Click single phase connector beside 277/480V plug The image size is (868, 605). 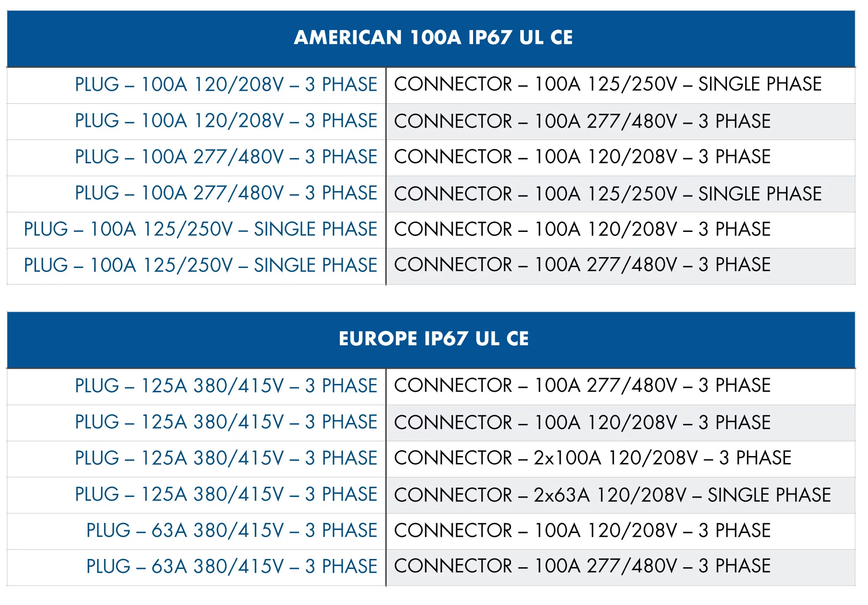click(621, 194)
